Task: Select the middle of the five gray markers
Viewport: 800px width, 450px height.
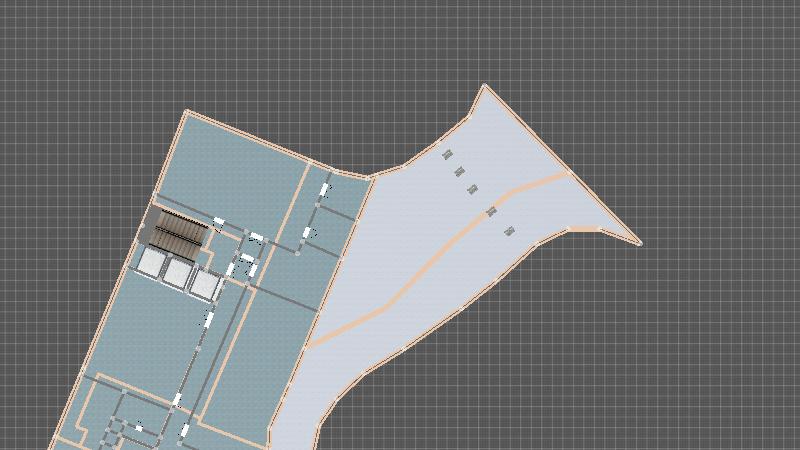Action: 473,189
